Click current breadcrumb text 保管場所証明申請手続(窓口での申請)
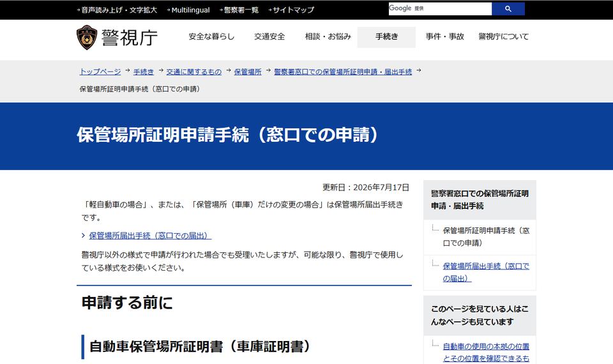 tap(141, 89)
